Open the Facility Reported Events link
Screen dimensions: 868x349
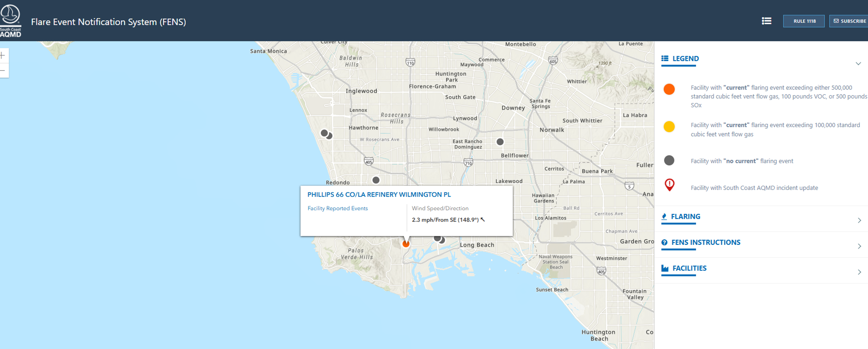[x=337, y=208]
